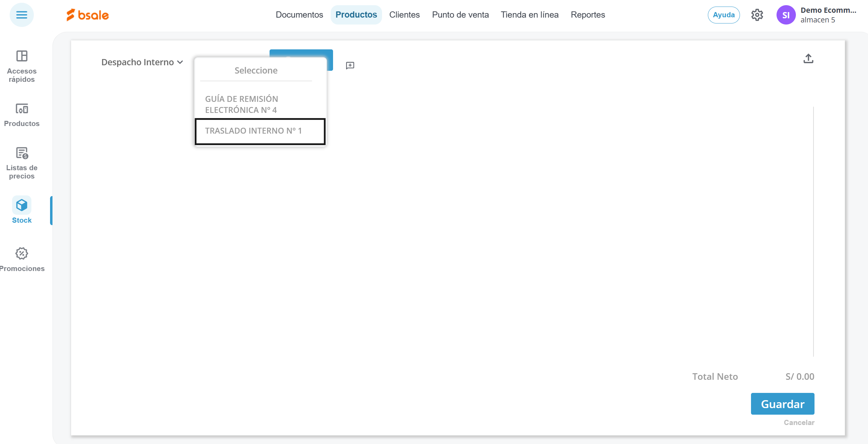Go to the Documentos menu
Image resolution: width=868 pixels, height=444 pixels.
pyautogui.click(x=299, y=15)
